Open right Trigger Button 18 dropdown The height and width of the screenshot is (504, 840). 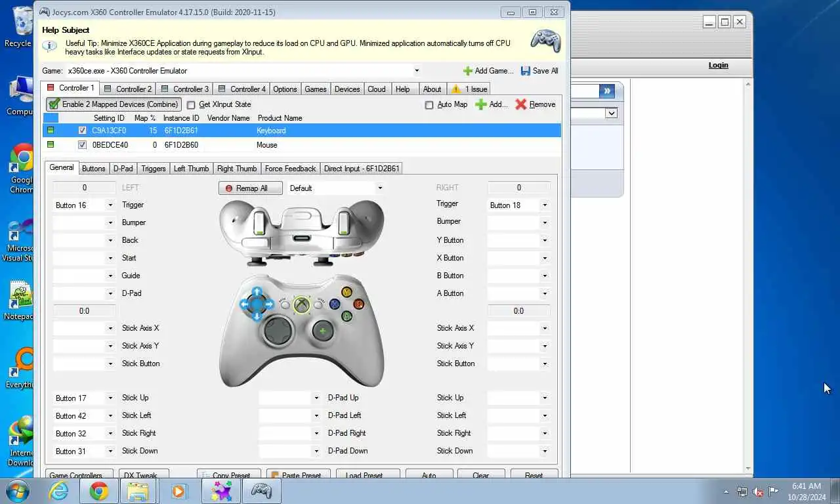(545, 205)
